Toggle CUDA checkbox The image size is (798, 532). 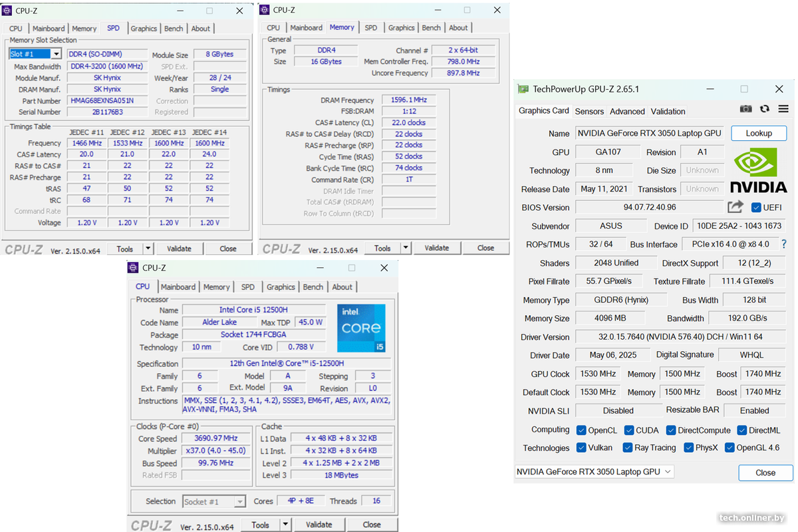click(628, 430)
